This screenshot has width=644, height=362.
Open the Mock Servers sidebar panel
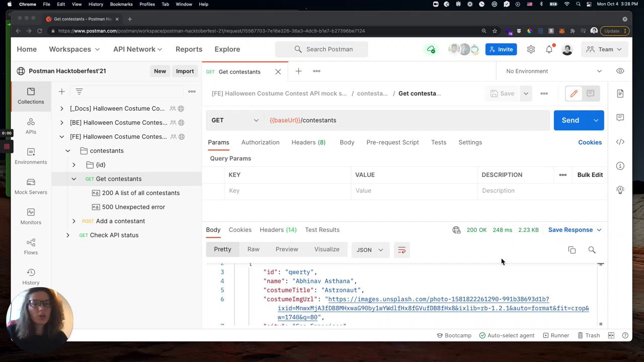[x=31, y=186]
